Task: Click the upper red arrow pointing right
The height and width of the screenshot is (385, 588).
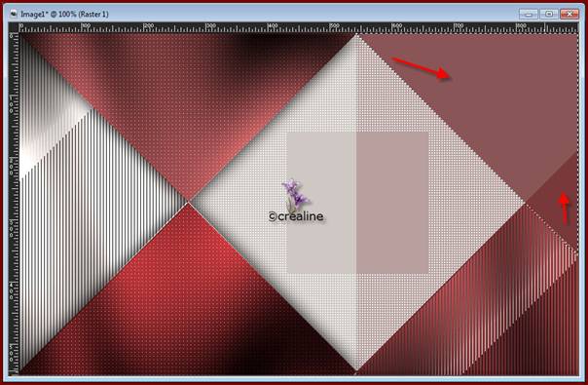Action: pos(421,68)
